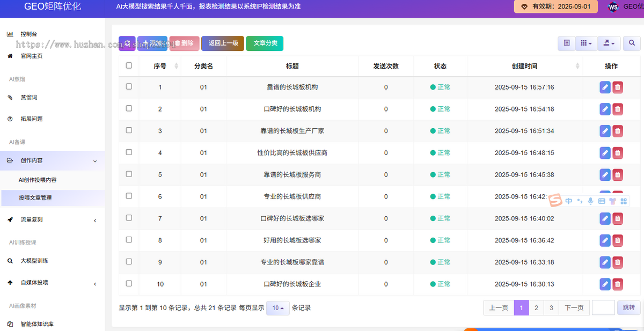The width and height of the screenshot is (644, 331).
Task: Click the 控制台 chart icon in sidebar
Action: pyautogui.click(x=10, y=34)
